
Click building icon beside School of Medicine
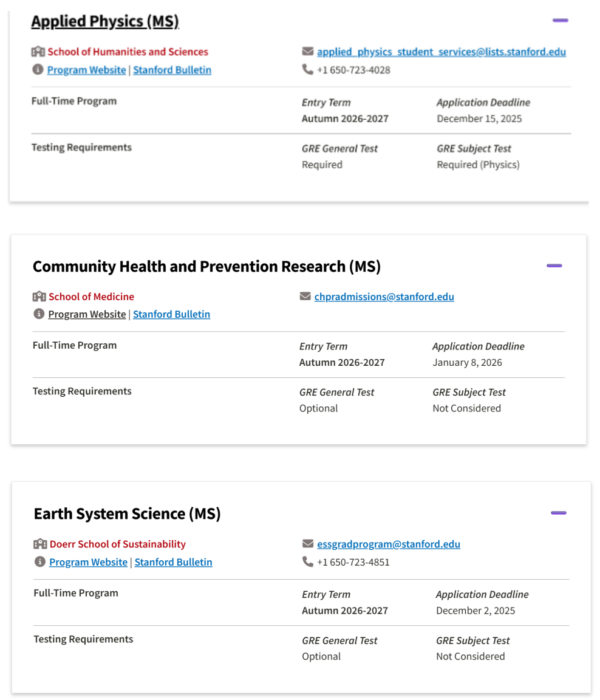(39, 297)
